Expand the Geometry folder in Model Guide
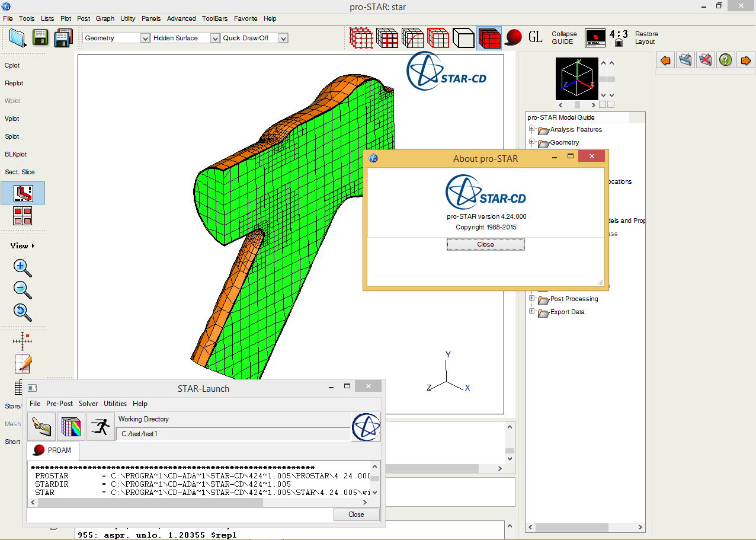 tap(531, 142)
